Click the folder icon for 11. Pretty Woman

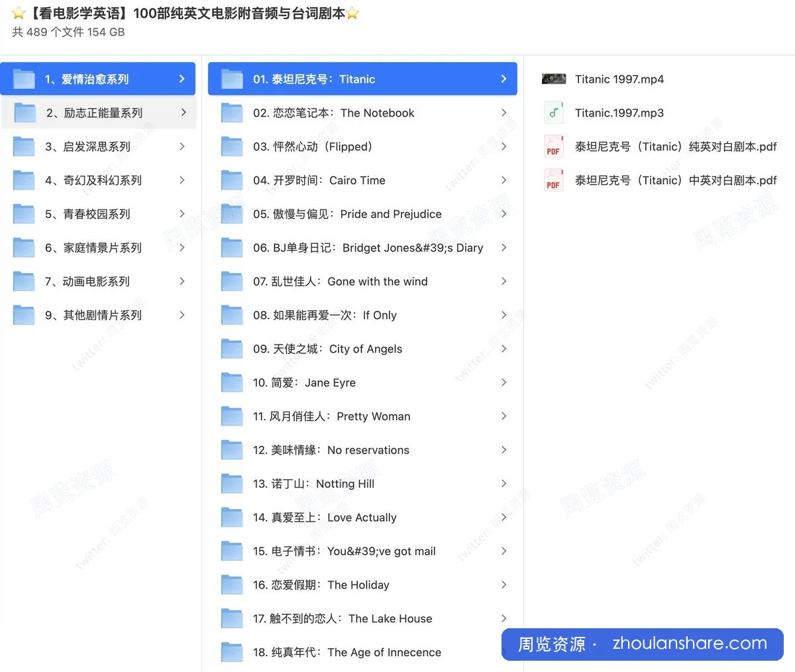(232, 416)
